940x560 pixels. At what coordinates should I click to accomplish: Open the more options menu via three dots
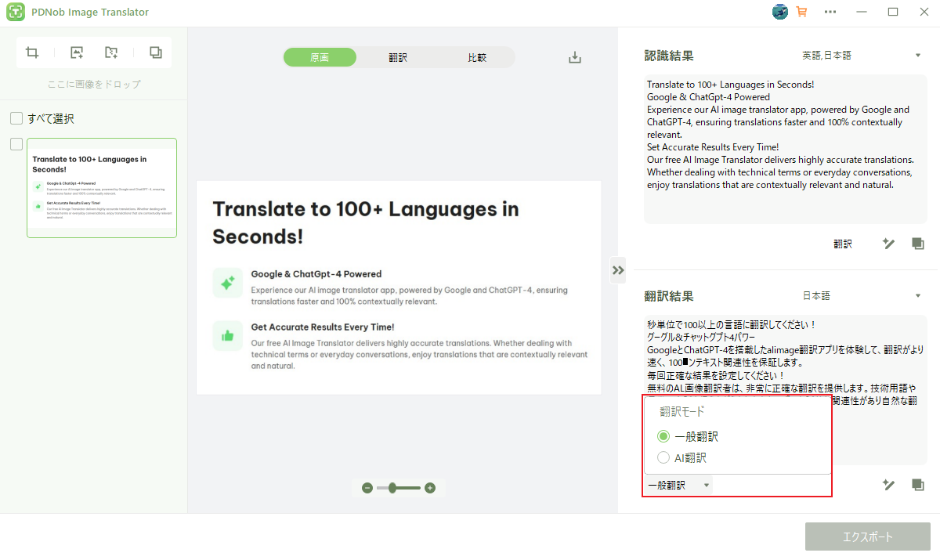point(830,12)
